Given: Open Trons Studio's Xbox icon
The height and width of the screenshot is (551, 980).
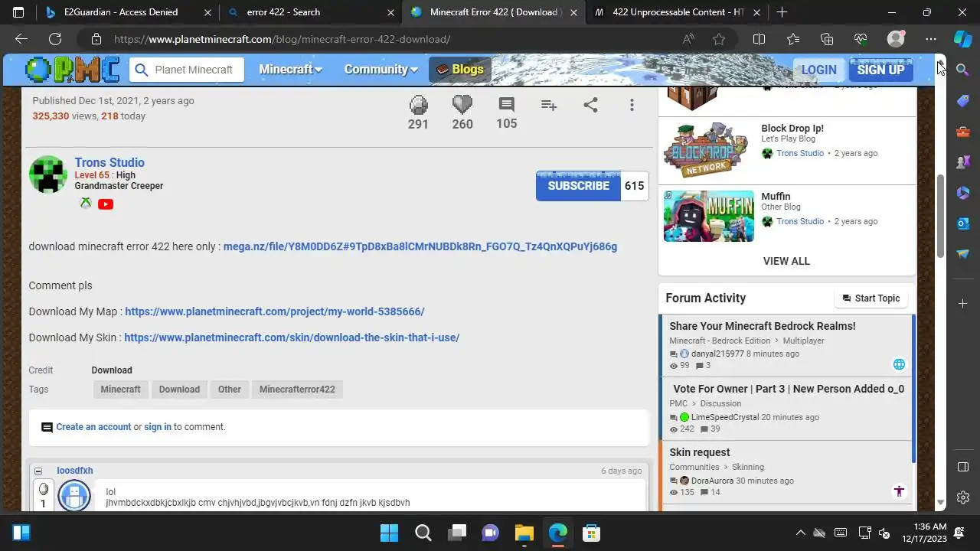Looking at the screenshot, I should (x=86, y=204).
